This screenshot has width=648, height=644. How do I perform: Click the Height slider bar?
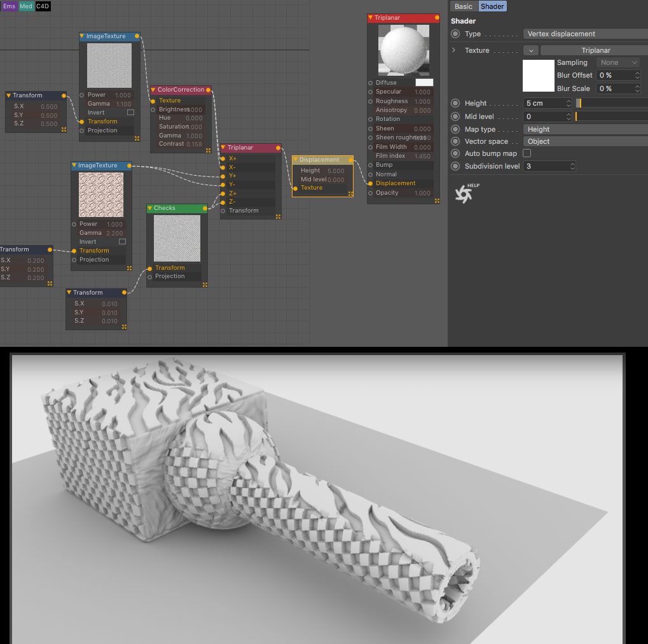612,103
